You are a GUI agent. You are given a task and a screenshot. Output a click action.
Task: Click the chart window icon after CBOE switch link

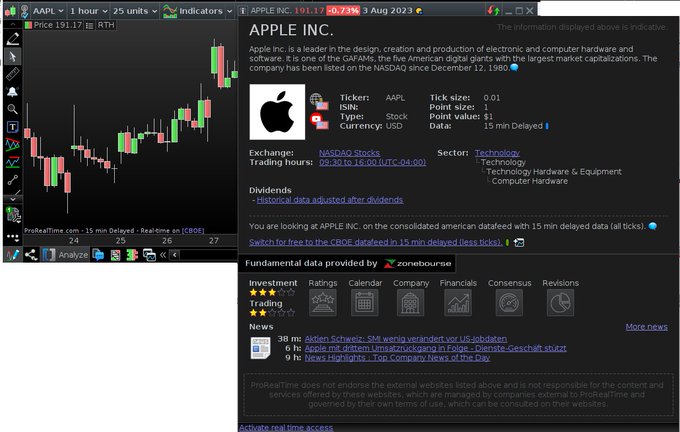coord(519,242)
